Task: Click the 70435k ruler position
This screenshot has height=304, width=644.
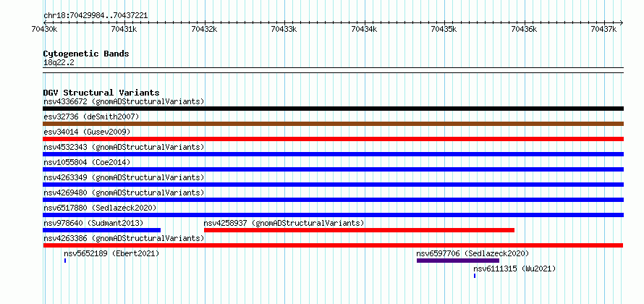Action: (444, 29)
